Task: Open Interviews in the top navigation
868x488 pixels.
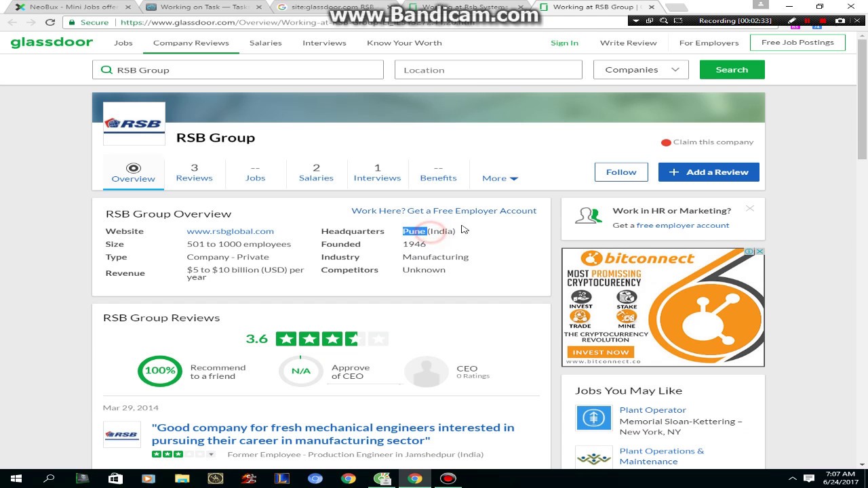Action: point(324,43)
